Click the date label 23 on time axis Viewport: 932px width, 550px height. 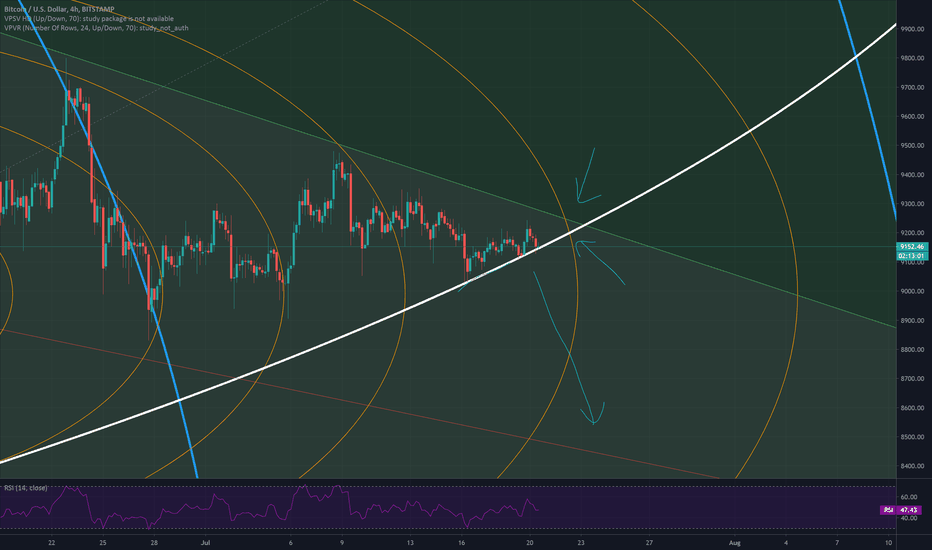[x=581, y=543]
